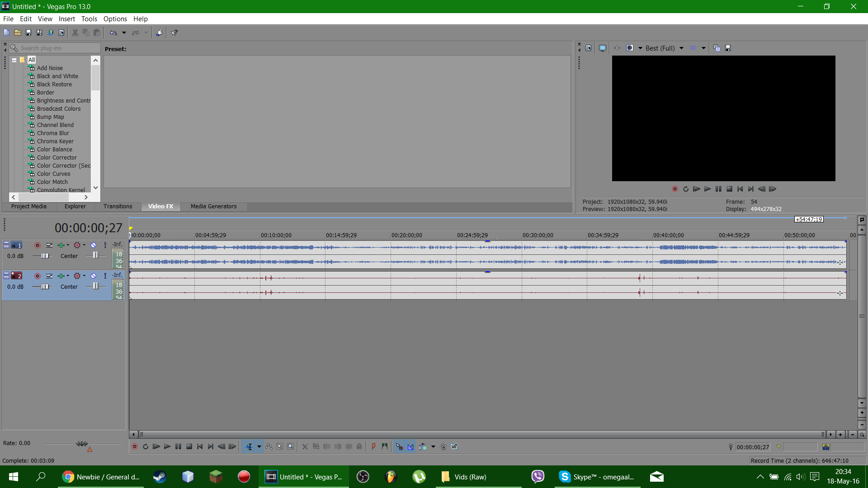Select the Chroma Keyer effect
This screenshot has width=868, height=488.
click(x=55, y=141)
